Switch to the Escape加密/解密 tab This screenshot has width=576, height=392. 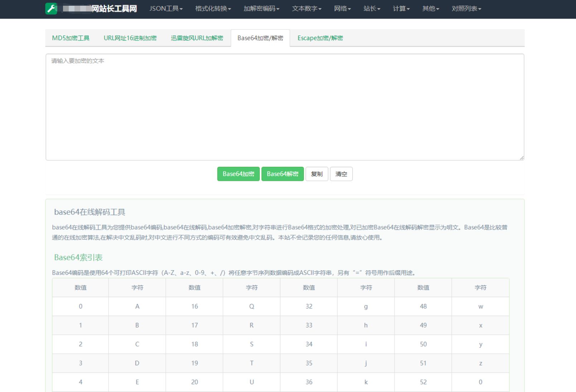(x=320, y=38)
